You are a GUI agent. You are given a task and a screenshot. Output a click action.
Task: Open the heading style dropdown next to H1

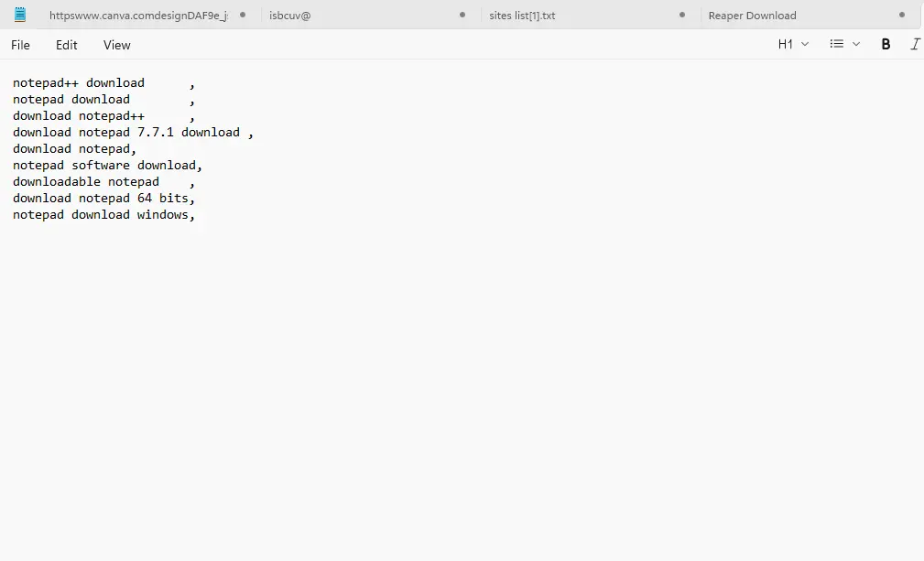[803, 44]
